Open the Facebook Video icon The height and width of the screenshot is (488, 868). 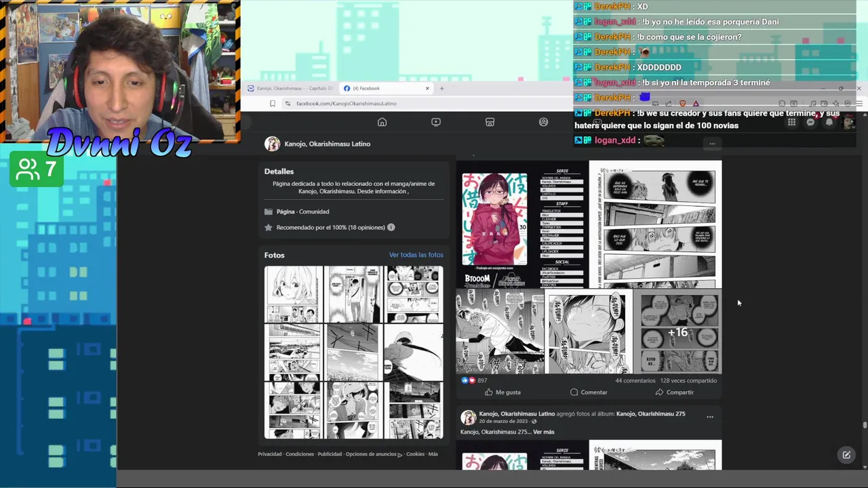[436, 122]
